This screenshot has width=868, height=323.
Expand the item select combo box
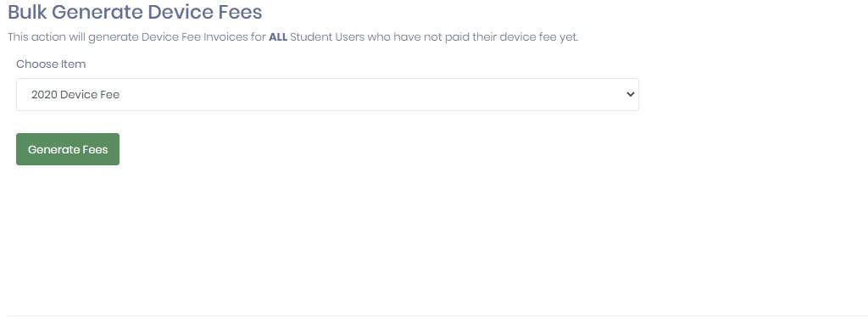[327, 94]
